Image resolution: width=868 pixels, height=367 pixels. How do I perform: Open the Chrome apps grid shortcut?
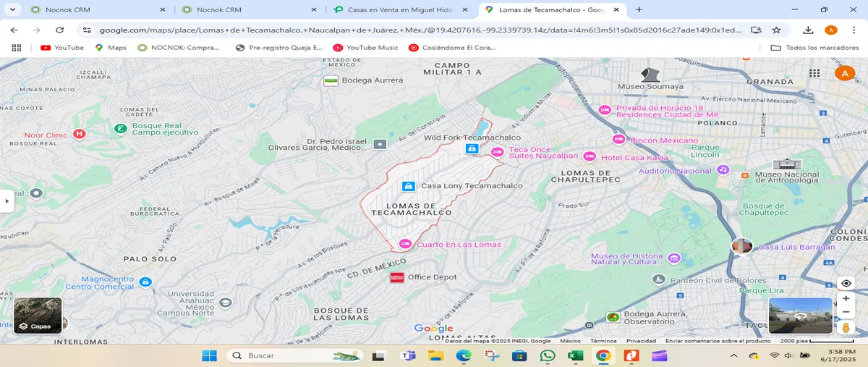tap(16, 48)
